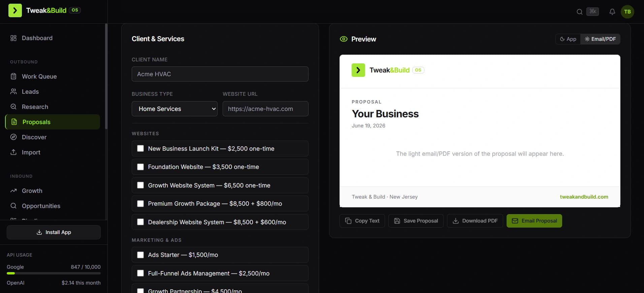Click the '847 / 10,000' usage value
Screen dimensions: 644x293
pos(86,267)
